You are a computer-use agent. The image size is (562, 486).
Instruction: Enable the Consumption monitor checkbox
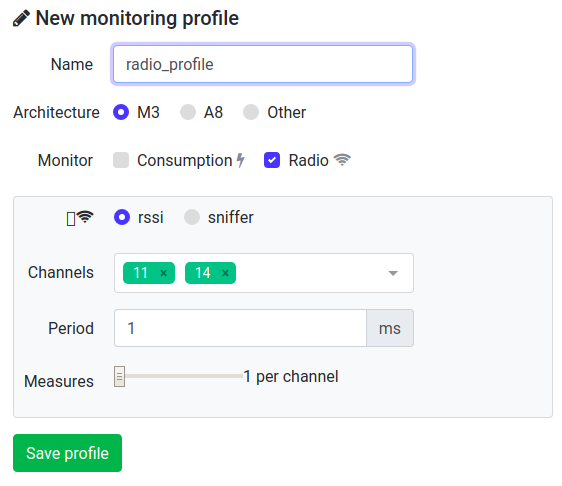click(121, 160)
